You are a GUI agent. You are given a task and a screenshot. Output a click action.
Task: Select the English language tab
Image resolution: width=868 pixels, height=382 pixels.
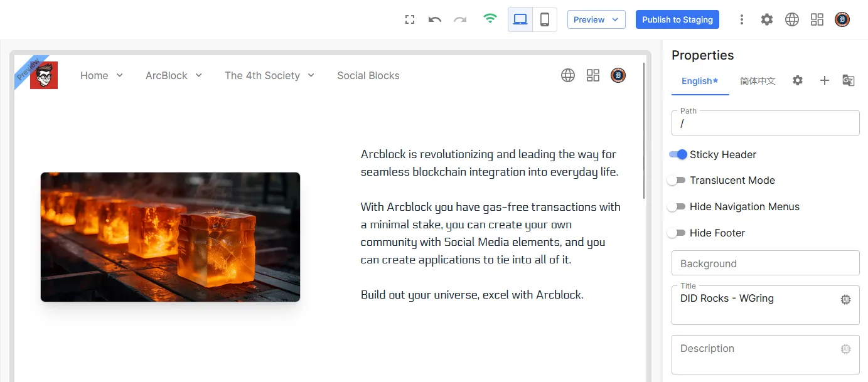click(700, 81)
